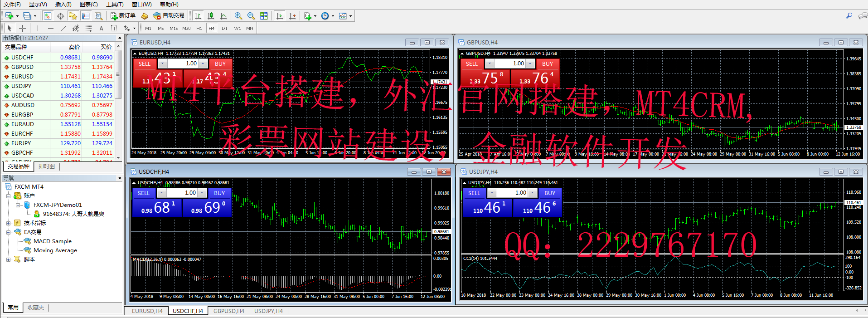868x318 pixels.
Task: Select the horizontal line drawing tool
Action: tap(51, 28)
